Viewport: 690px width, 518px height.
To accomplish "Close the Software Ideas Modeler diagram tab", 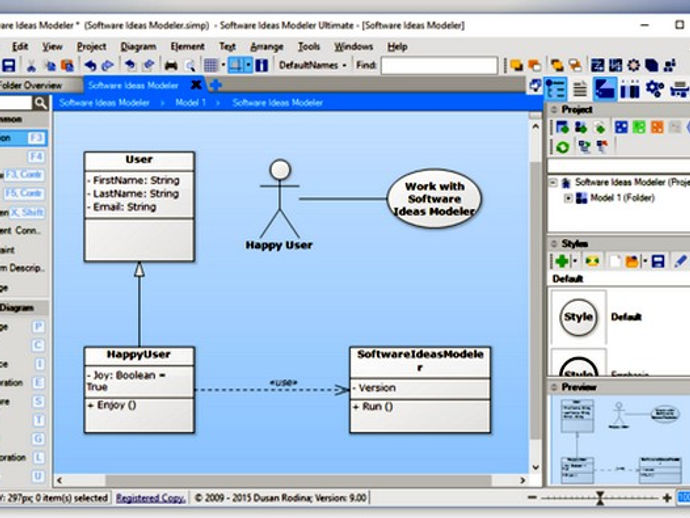I will point(196,84).
